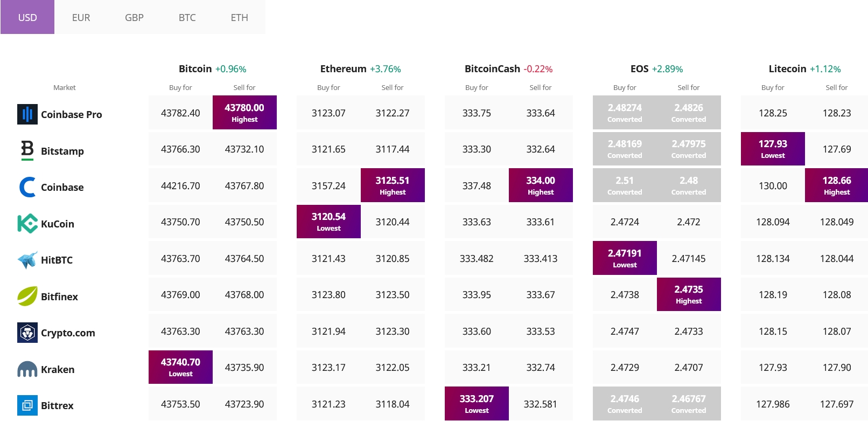
Task: Click highest Ethereum sell price 3125.51
Action: [x=393, y=185]
